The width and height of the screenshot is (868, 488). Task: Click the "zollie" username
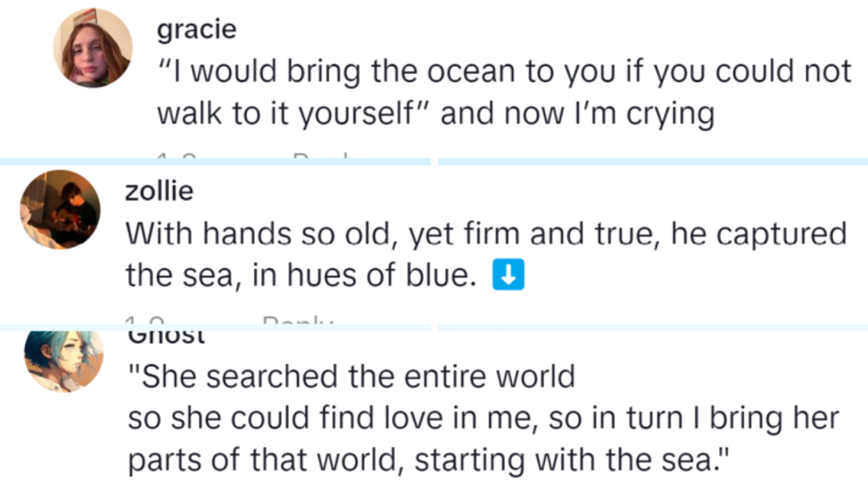[159, 190]
